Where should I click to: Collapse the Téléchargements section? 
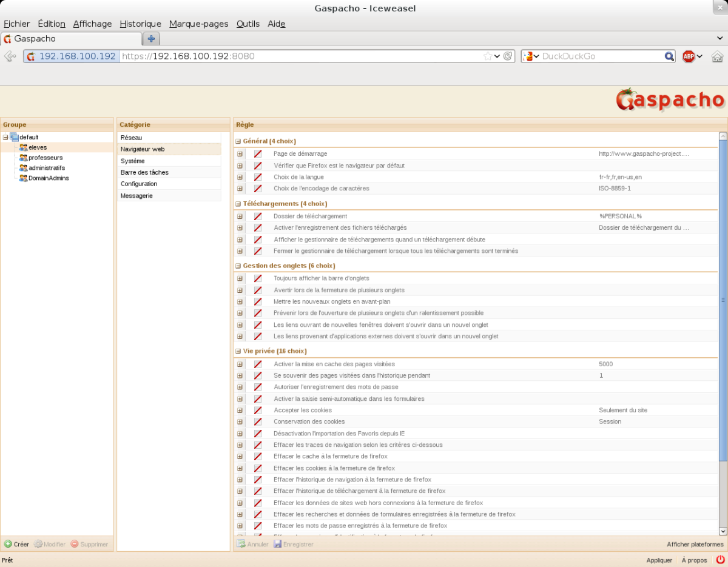pos(238,204)
